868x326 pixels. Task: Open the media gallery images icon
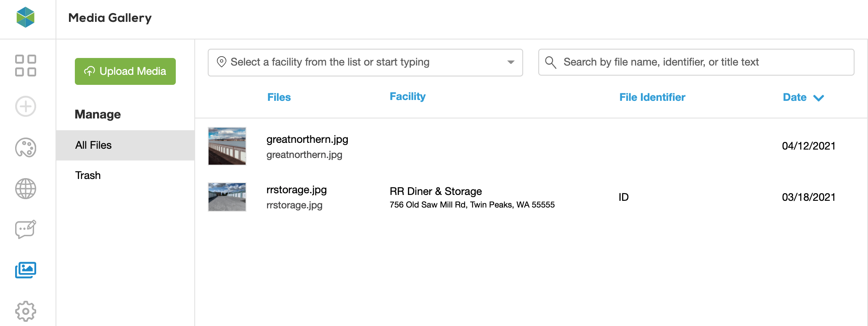pyautogui.click(x=26, y=270)
